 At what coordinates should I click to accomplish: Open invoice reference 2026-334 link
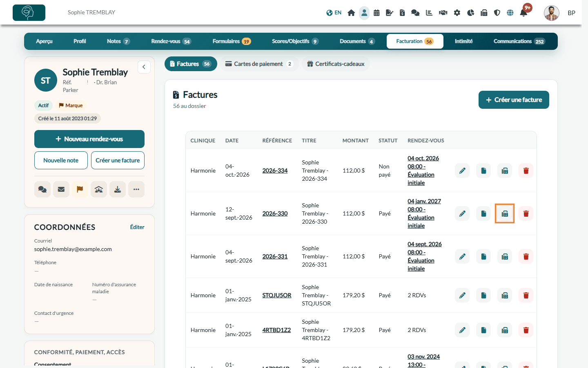tap(275, 171)
